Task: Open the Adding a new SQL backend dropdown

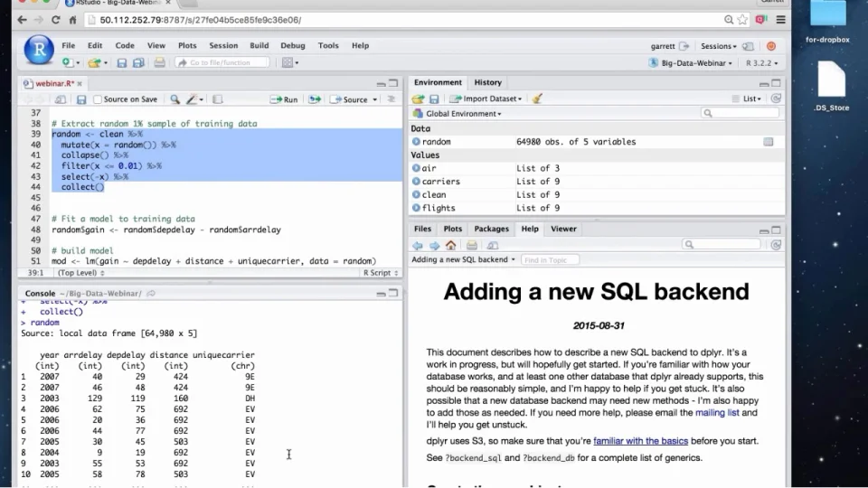Action: click(463, 259)
